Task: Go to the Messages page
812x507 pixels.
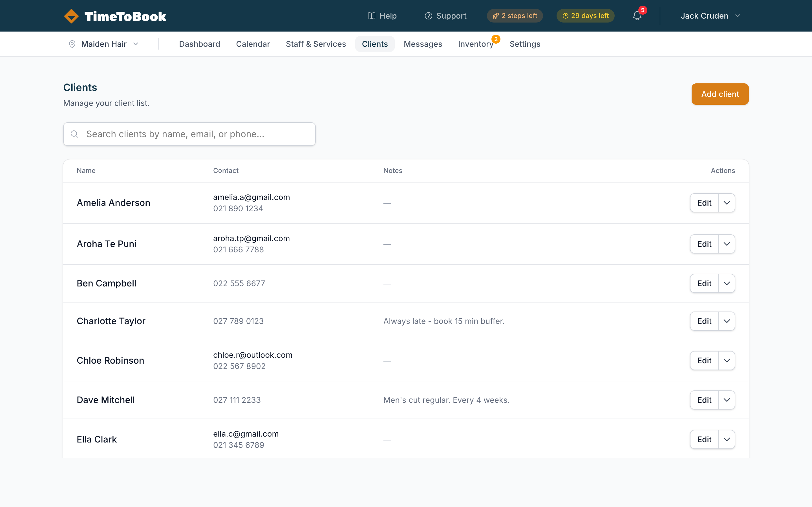Action: pyautogui.click(x=423, y=44)
